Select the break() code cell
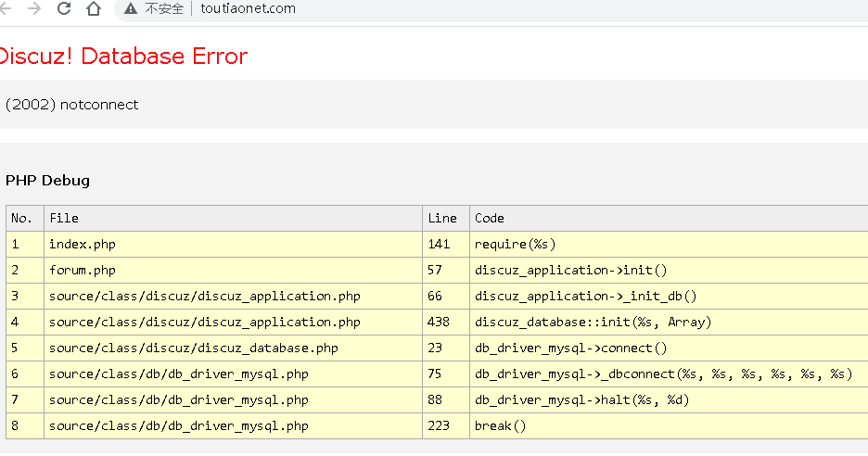Screen dimensions: 868x456 501,426
